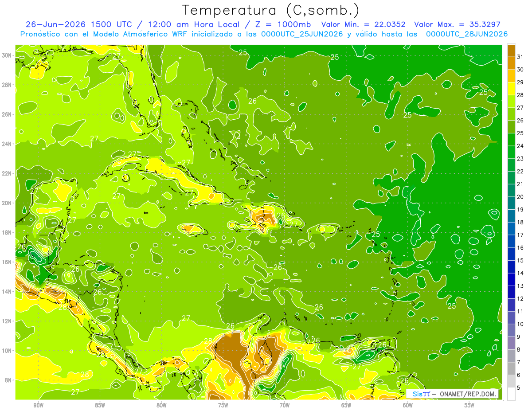Click the "80W" longitude axis label
Viewport: 532px width, 411px height.
tap(161, 405)
